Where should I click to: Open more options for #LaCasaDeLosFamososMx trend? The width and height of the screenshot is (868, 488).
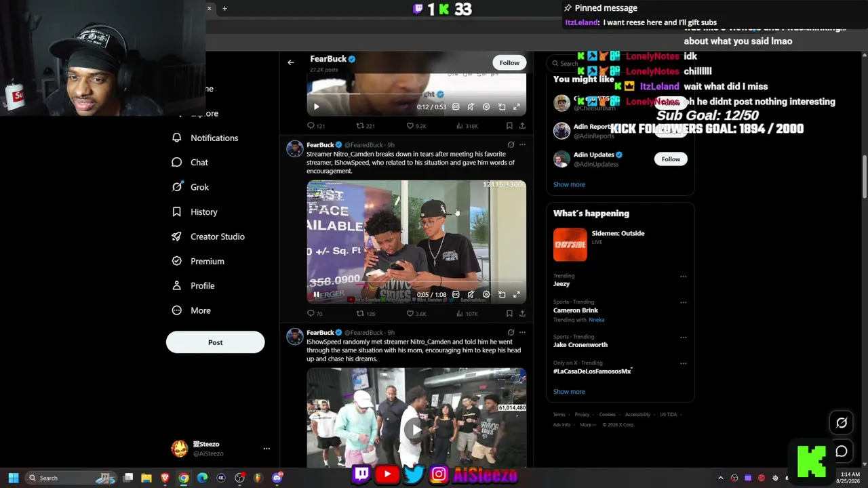tap(683, 363)
